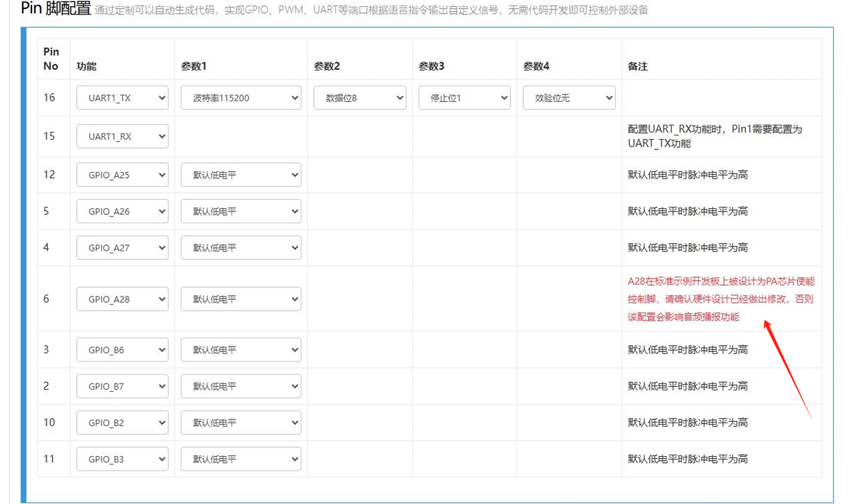This screenshot has height=504, width=859.
Task: Open the UART1_TX function dropdown
Action: 123,98
